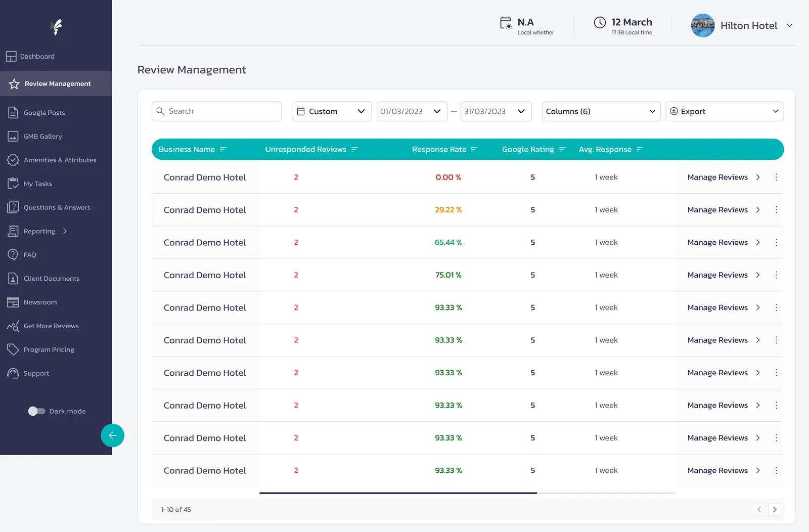
Task: Click the weather calendar icon in the header
Action: [x=506, y=23]
